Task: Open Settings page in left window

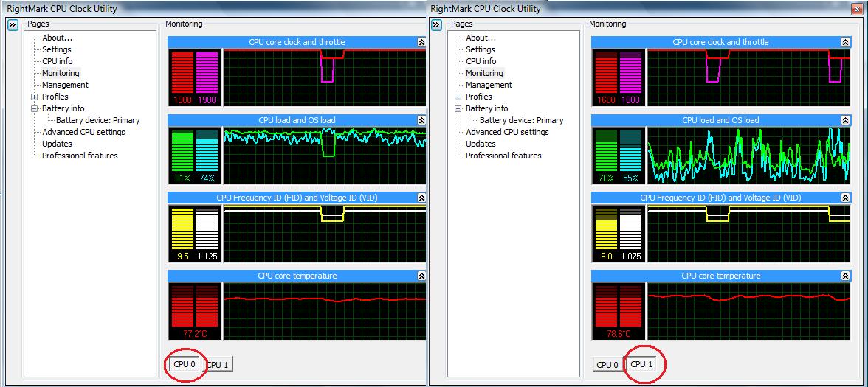Action: (x=56, y=49)
